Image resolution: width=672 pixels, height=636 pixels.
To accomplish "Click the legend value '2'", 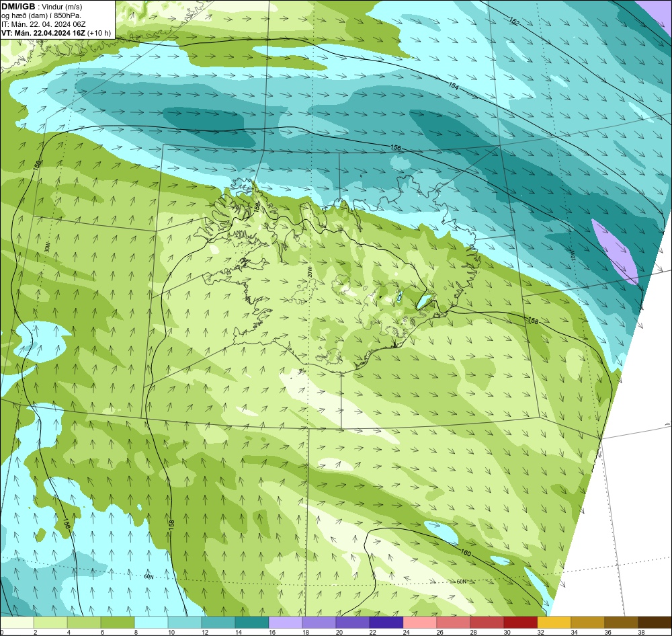I will (x=34, y=632).
